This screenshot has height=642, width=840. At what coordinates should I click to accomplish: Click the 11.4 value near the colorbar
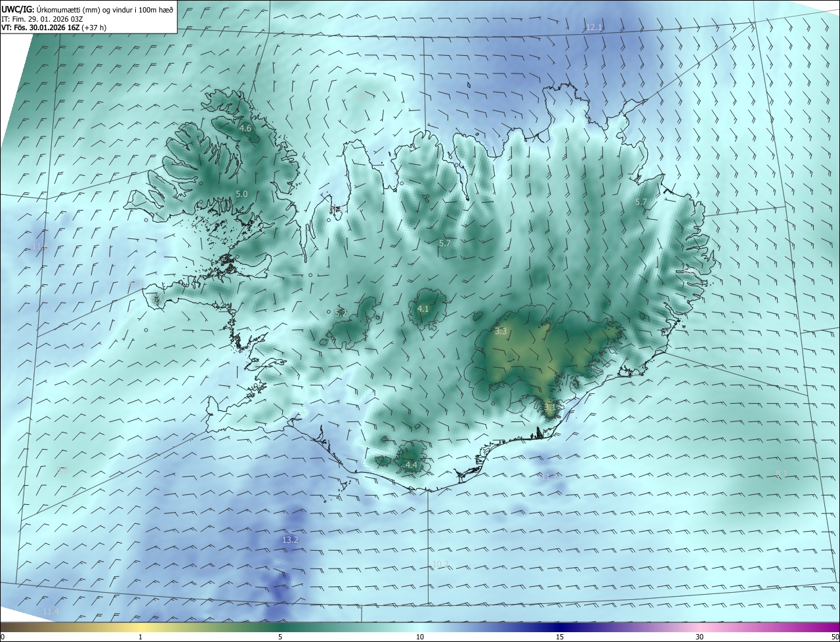coord(51,612)
